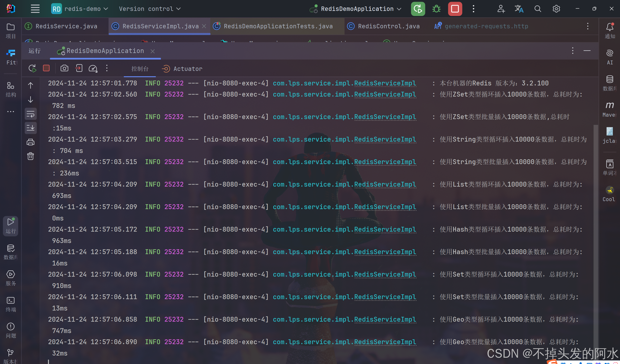Click the green Rerun application button
The height and width of the screenshot is (364, 620).
pyautogui.click(x=418, y=9)
